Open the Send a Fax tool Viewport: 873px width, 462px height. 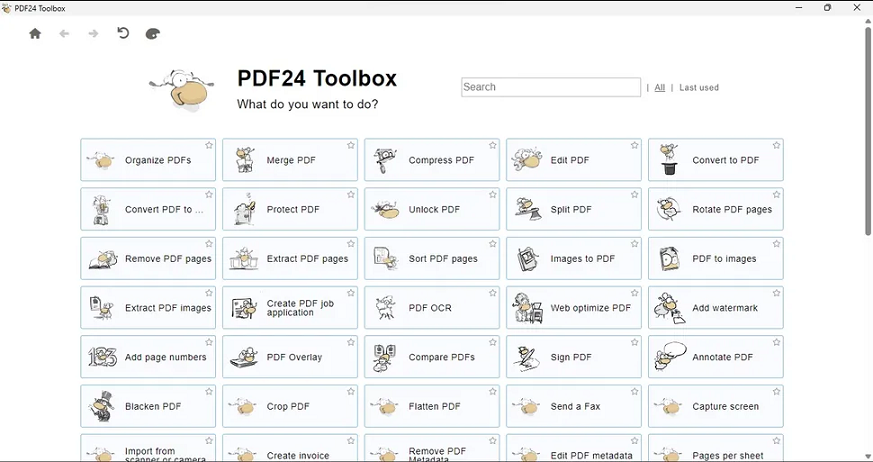pyautogui.click(x=574, y=406)
